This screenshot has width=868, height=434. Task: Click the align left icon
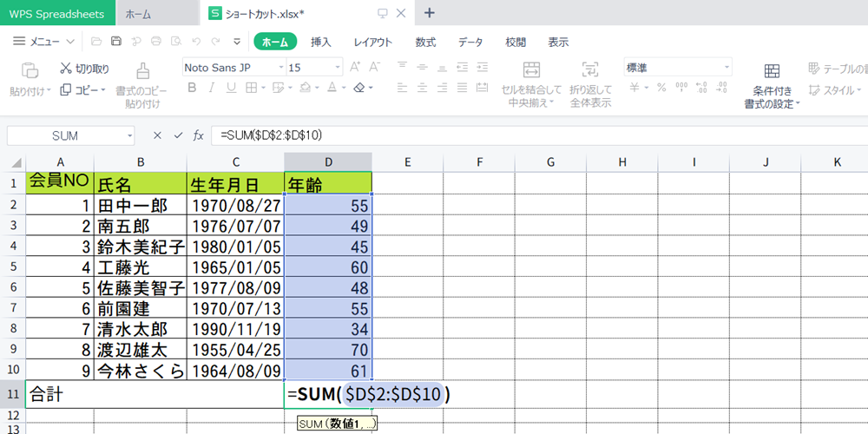pos(403,88)
